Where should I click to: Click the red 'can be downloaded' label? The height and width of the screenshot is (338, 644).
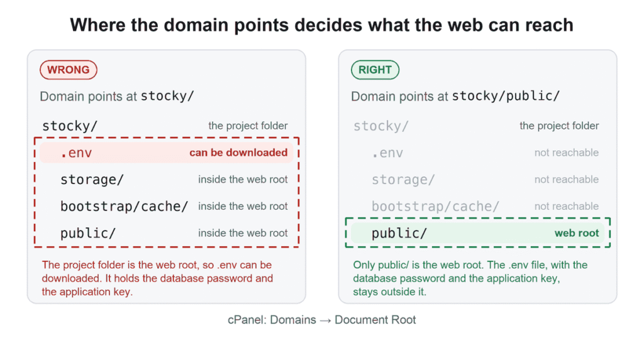(238, 153)
